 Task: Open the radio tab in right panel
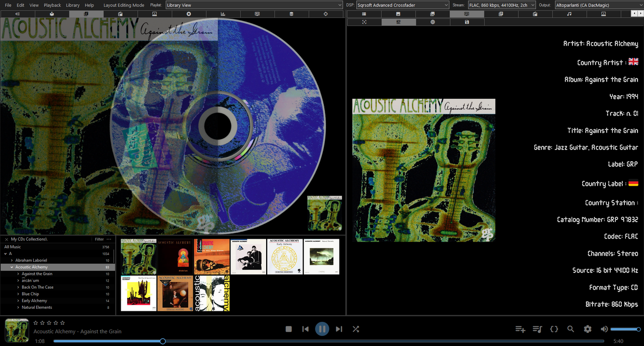click(x=535, y=14)
